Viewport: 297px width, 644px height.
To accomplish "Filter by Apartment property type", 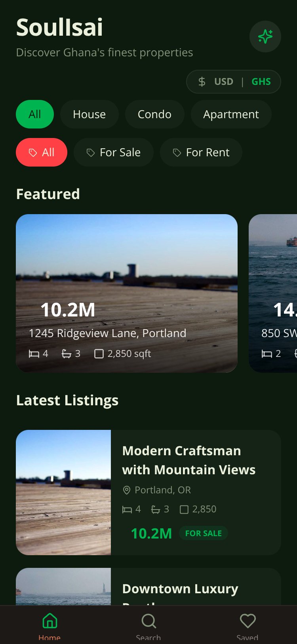I will tap(231, 114).
